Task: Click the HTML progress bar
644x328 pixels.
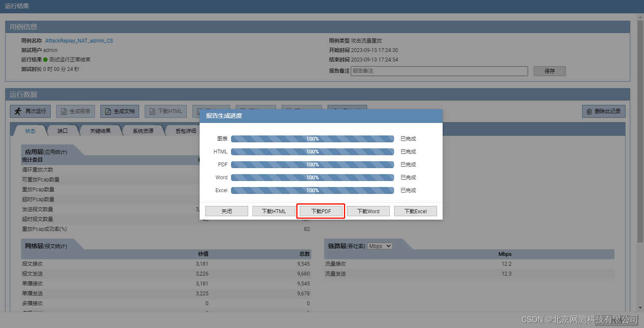Action: pos(313,152)
